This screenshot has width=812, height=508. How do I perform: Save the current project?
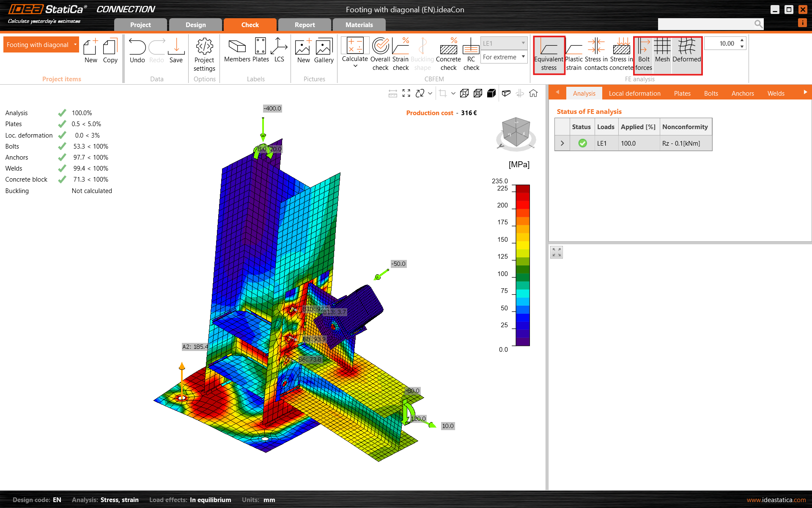pyautogui.click(x=176, y=50)
